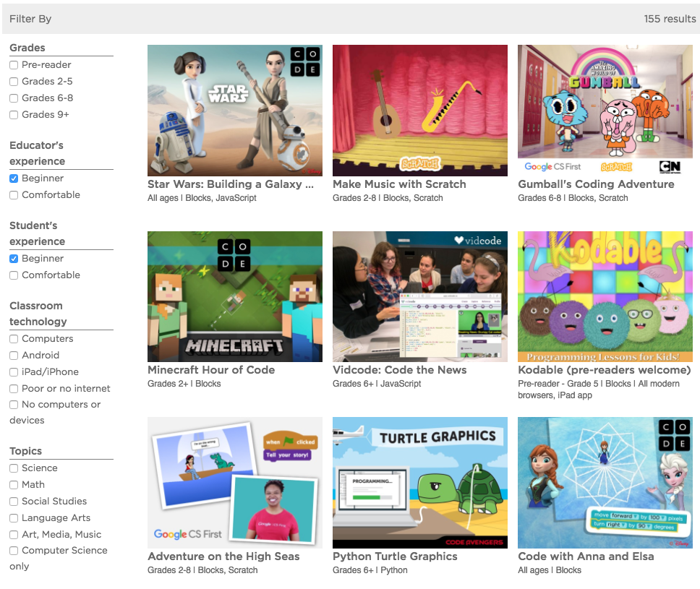Check Computer Science only topic
700x589 pixels.
[x=14, y=551]
